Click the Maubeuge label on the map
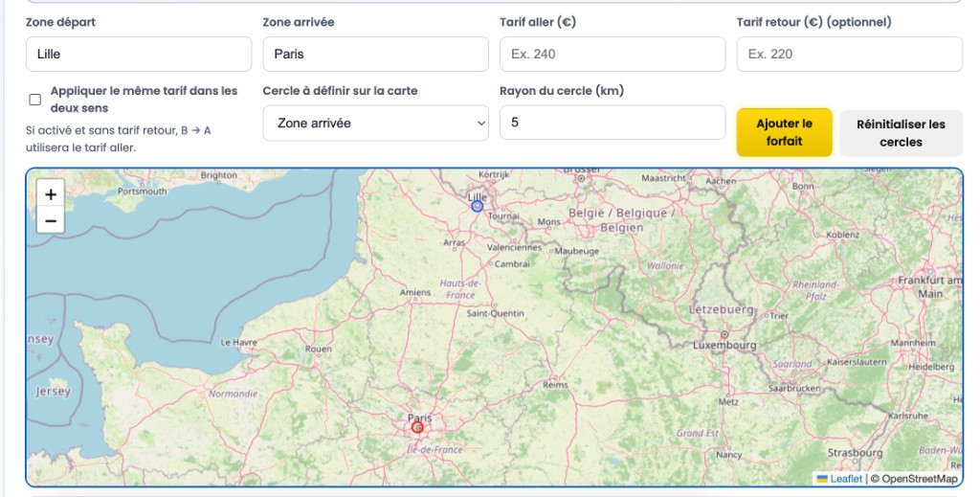This screenshot has height=497, width=980. (x=577, y=251)
